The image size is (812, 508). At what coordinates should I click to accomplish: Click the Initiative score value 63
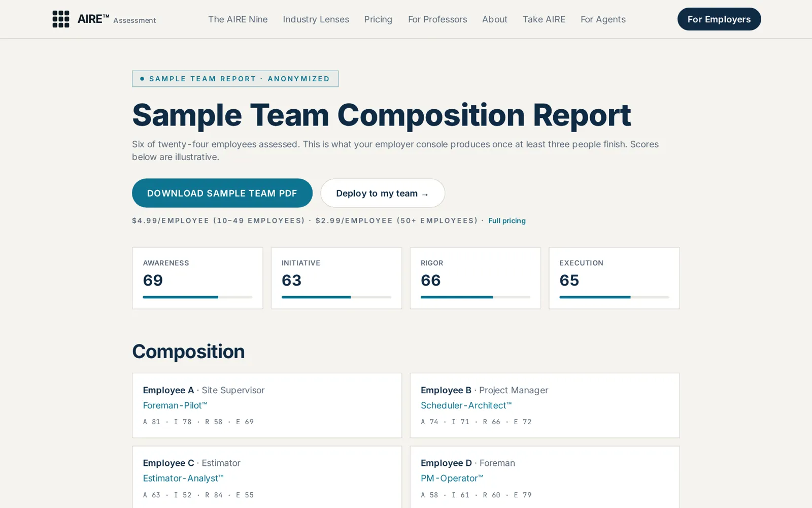coord(292,280)
